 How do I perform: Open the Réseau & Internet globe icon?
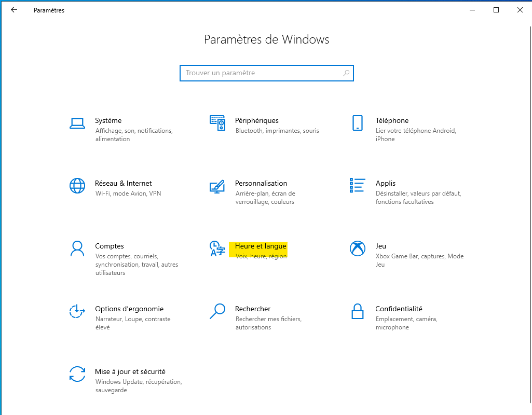77,186
